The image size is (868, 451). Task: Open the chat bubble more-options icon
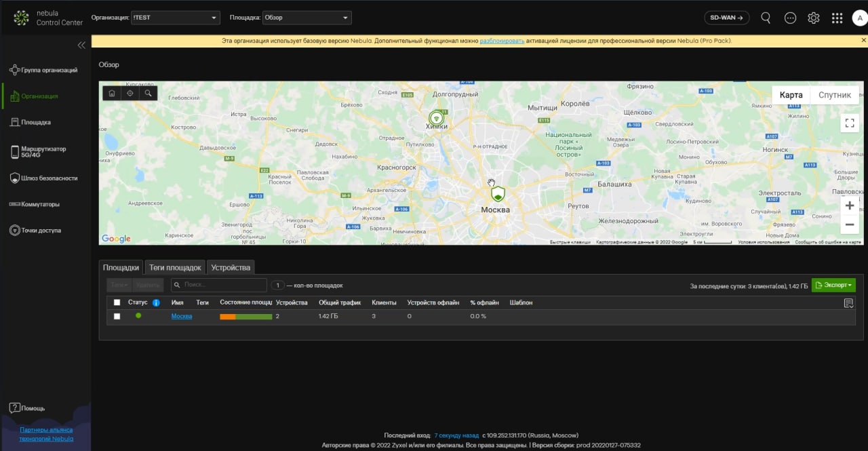(790, 18)
